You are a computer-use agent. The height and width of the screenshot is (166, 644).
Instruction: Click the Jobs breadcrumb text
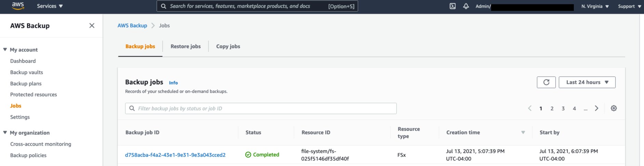pos(165,26)
